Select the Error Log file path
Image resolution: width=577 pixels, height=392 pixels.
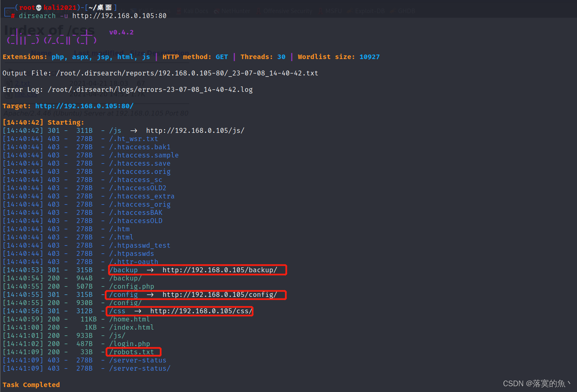coord(150,89)
